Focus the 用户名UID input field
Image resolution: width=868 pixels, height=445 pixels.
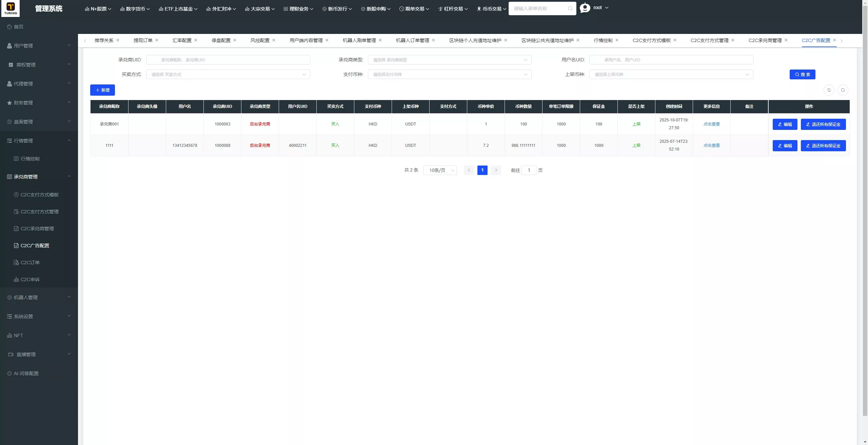671,60
